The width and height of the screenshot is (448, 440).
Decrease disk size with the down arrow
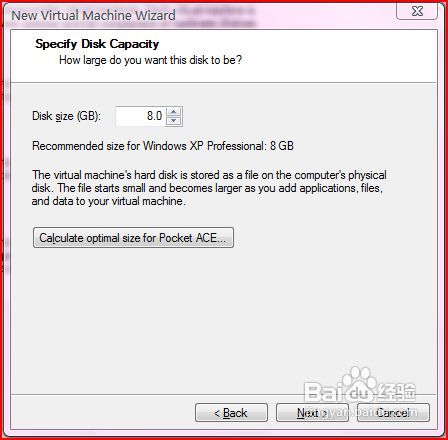(173, 121)
